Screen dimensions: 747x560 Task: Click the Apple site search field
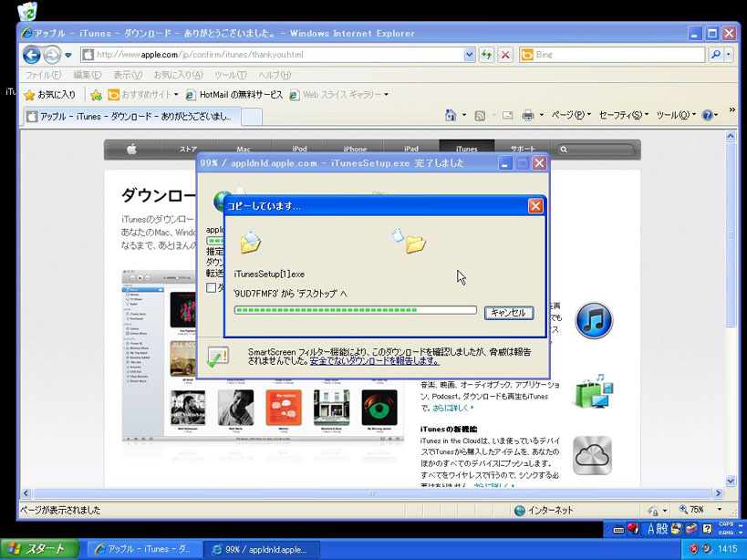click(x=596, y=150)
